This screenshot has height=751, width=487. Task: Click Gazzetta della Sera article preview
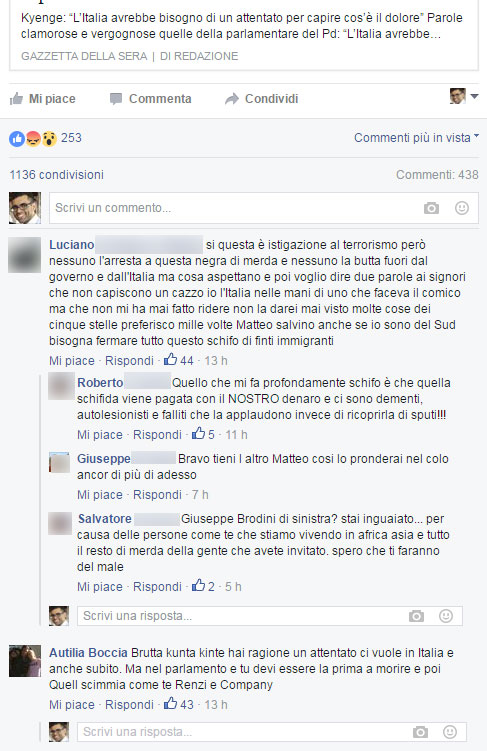coord(244,35)
